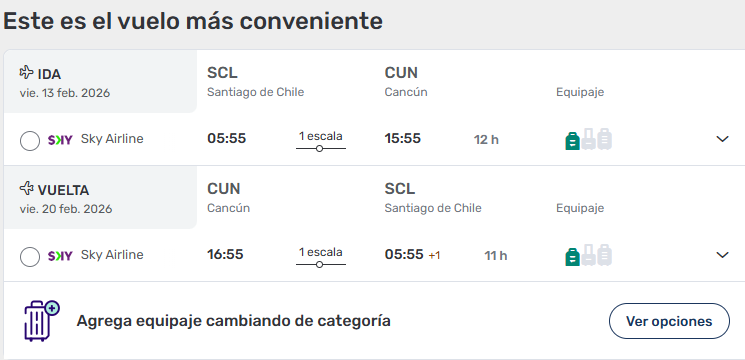Click the greyed checked suitcase icon on return flight

pos(604,255)
